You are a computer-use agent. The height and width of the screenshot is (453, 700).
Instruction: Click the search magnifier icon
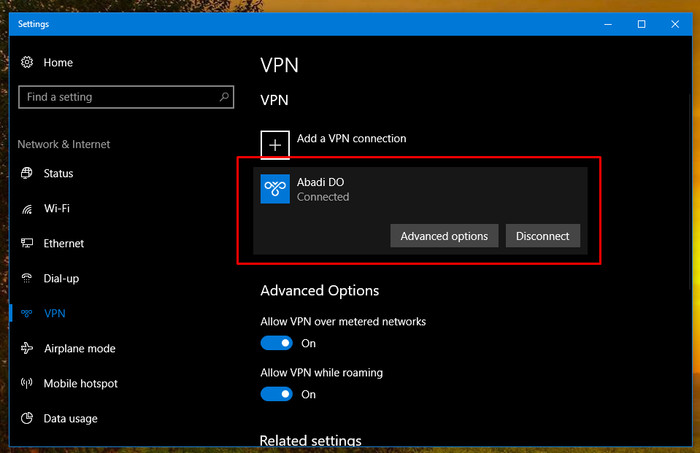click(224, 96)
